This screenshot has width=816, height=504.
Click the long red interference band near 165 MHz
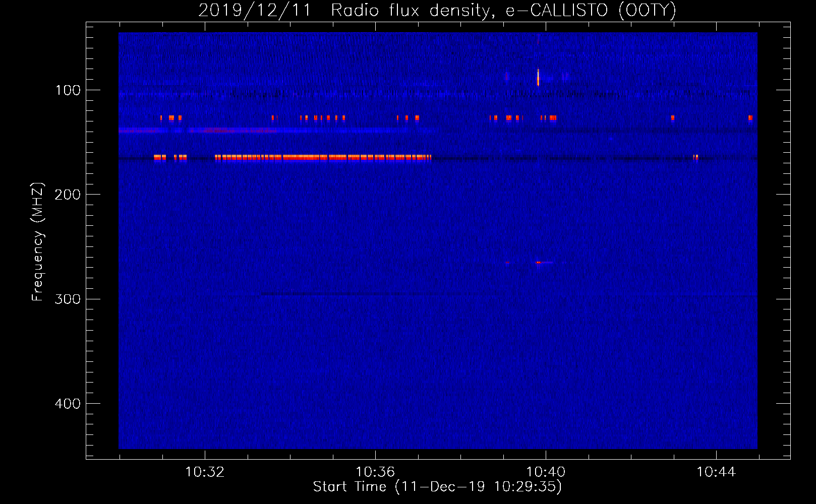point(323,158)
